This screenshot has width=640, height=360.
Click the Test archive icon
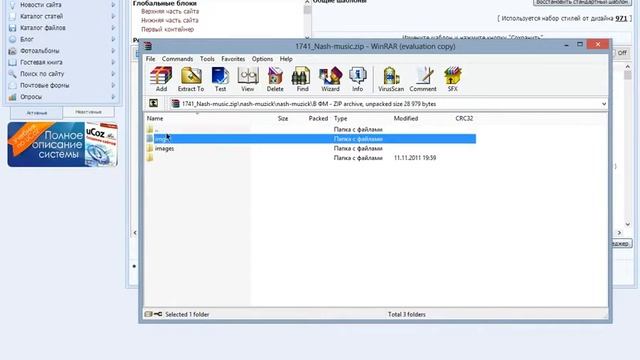click(x=220, y=79)
